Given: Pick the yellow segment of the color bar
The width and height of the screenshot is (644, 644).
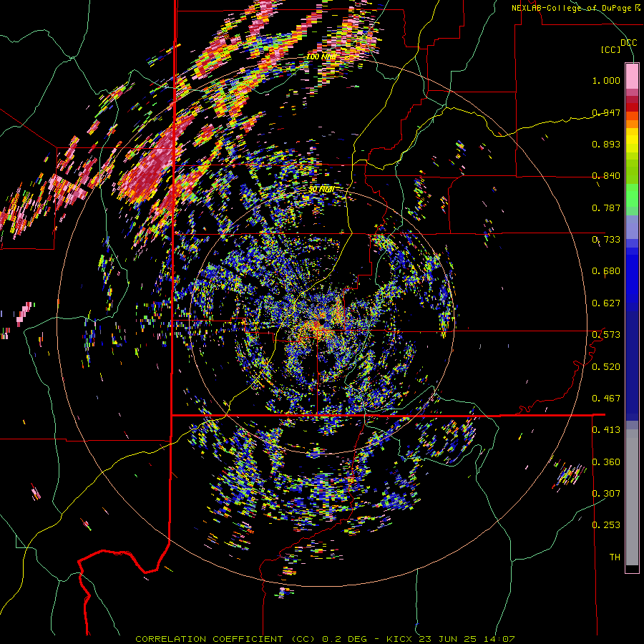Looking at the screenshot, I should point(632,140).
